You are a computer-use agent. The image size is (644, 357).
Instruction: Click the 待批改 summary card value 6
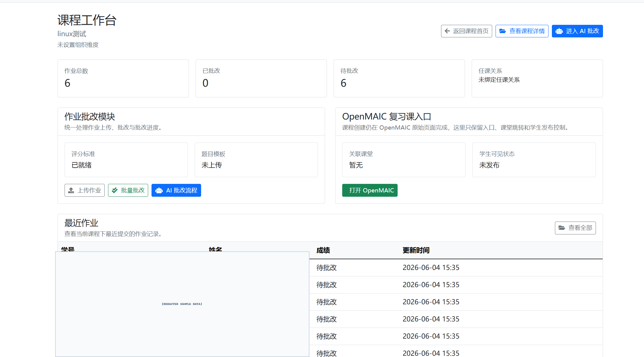pos(343,83)
